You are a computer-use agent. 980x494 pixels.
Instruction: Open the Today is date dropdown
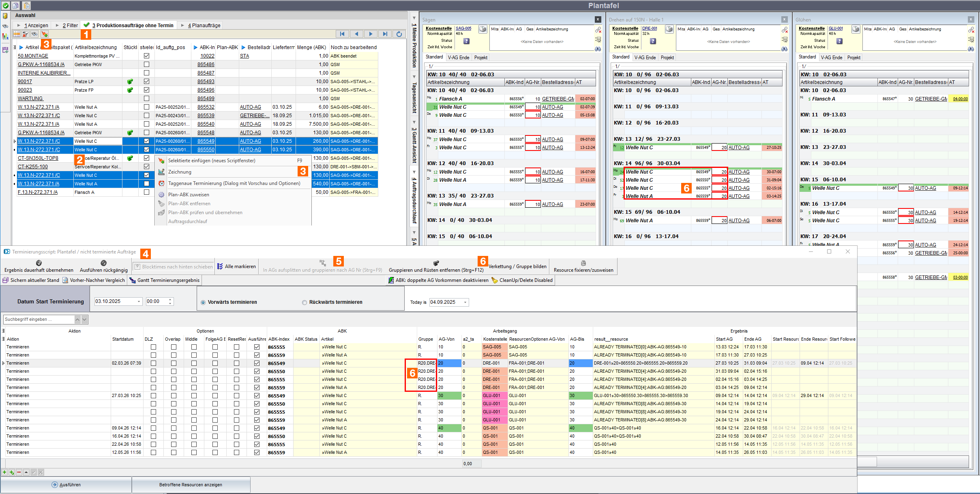coord(465,302)
